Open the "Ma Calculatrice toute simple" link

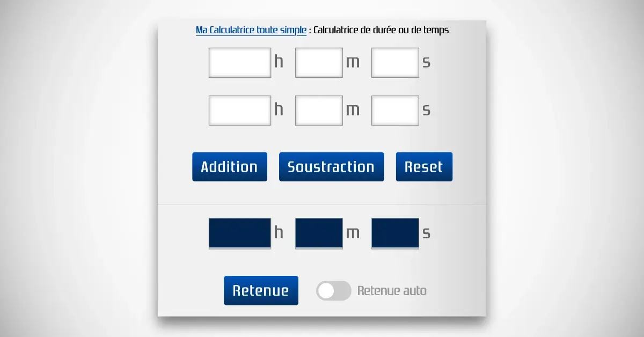[x=251, y=30]
